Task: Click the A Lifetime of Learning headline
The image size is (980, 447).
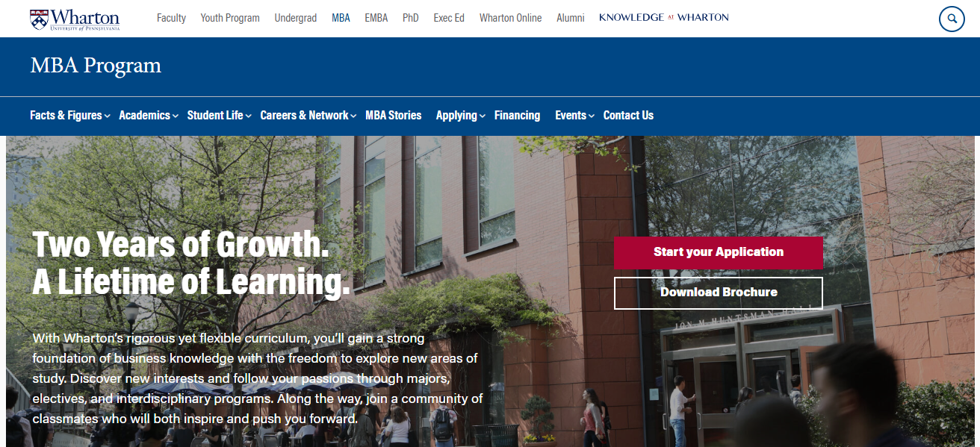Action: (191, 282)
